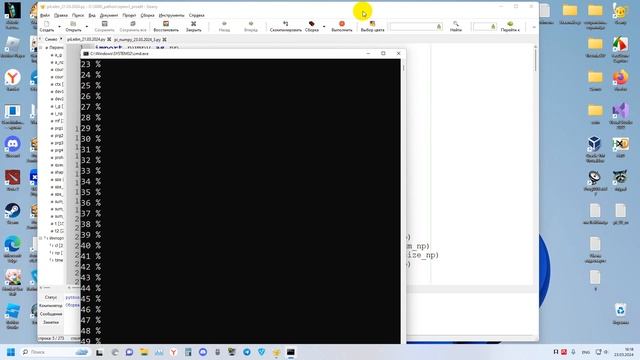This screenshot has height=360, width=640.
Task: Open the Discord desktop shortcut
Action: tap(13, 147)
